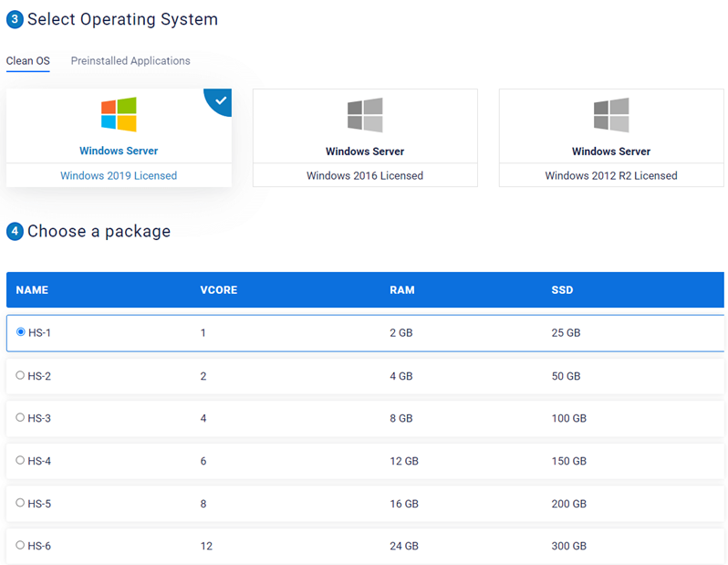Click the gray Windows logo for Server 2012 R2
Screen dimensions: 728x565
click(611, 115)
